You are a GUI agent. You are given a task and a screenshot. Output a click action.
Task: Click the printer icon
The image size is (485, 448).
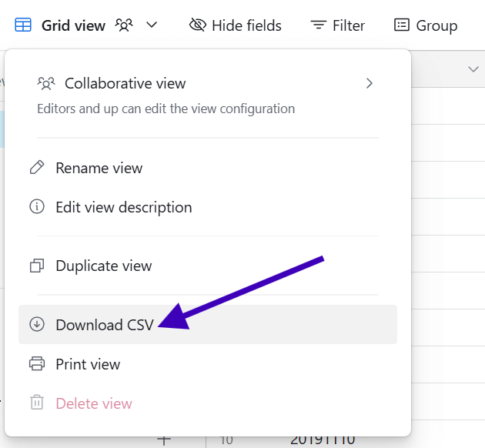37,363
